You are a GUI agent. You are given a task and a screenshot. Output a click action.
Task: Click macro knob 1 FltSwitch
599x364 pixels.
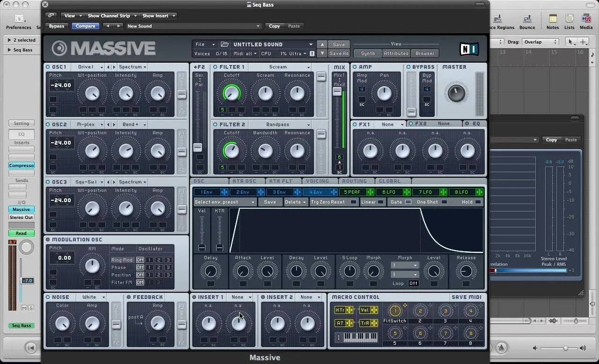click(x=395, y=311)
